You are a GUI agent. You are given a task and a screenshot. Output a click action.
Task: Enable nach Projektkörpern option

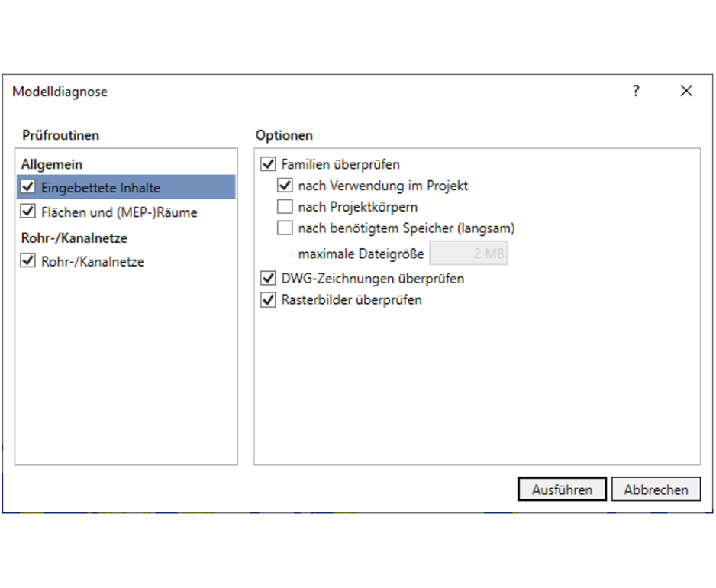(x=285, y=207)
